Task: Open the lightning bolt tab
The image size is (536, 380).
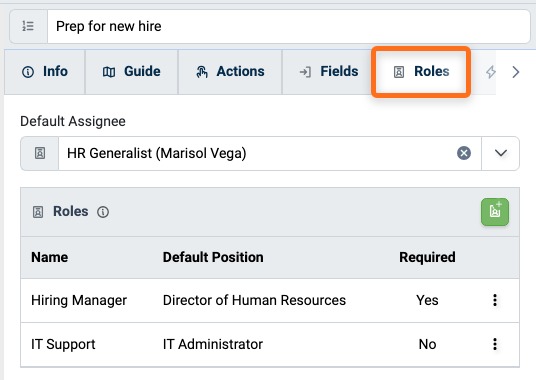Action: (491, 72)
